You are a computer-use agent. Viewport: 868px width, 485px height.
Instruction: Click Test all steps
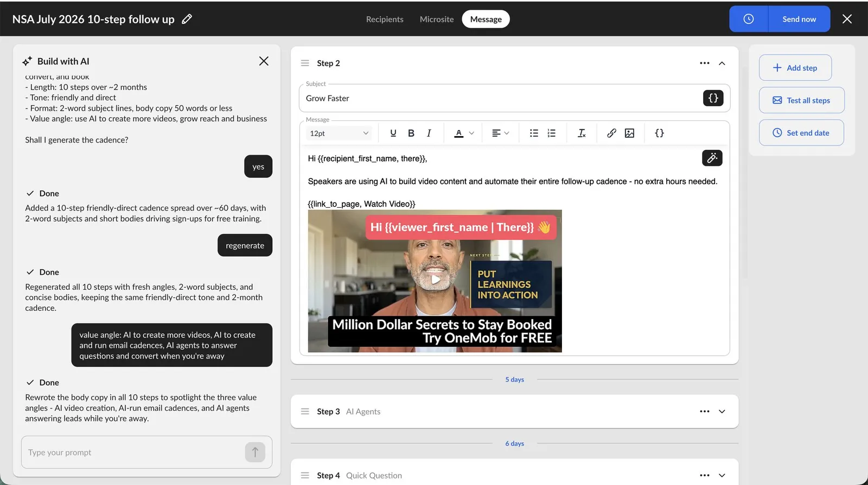pyautogui.click(x=801, y=100)
